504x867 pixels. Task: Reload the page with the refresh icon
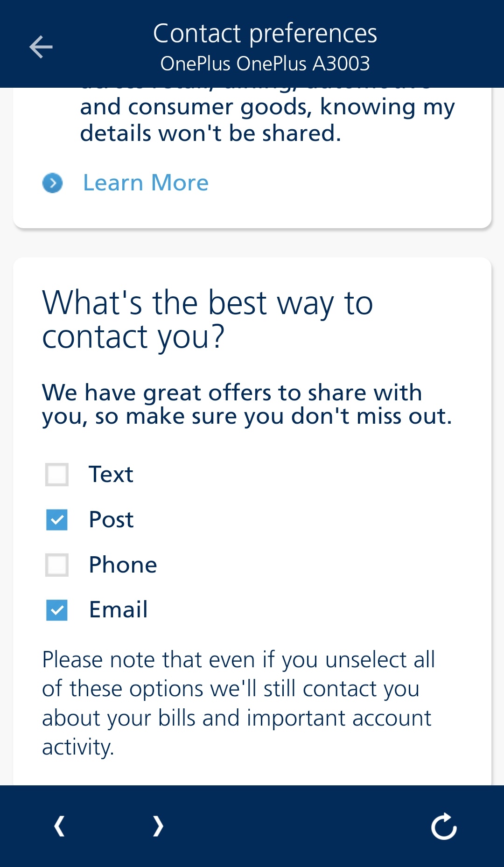(443, 826)
